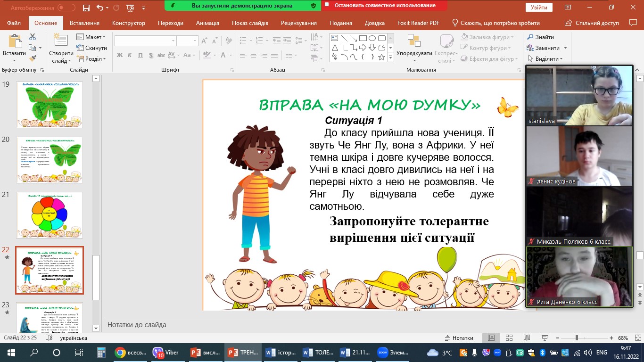Toggle underline П formatting
The image size is (644, 362).
point(141,55)
